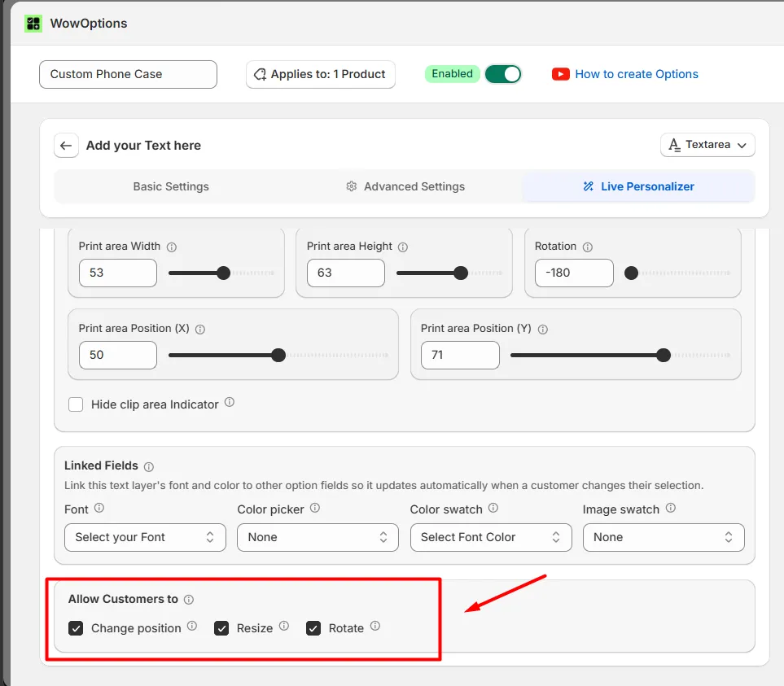The image size is (784, 686).
Task: Click info icon beside Rotation
Action: click(x=588, y=247)
